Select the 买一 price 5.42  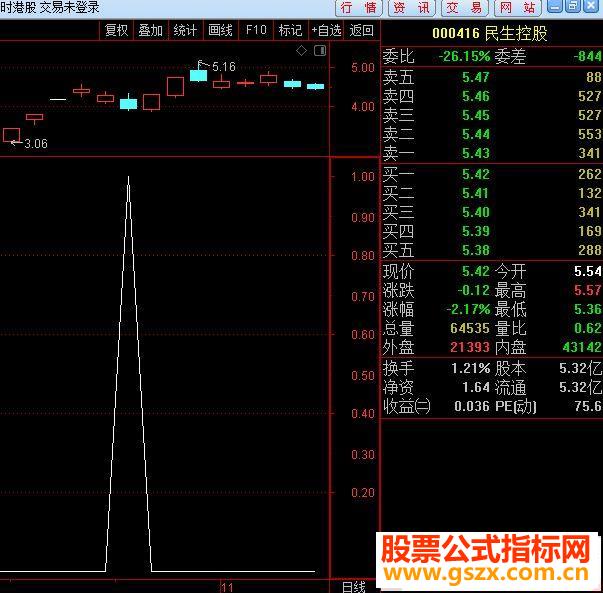pos(476,174)
